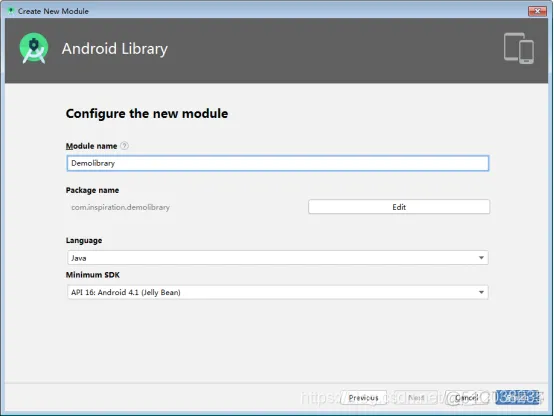Viewport: 554px width, 416px height.
Task: Click the Module name label
Action: click(x=92, y=146)
